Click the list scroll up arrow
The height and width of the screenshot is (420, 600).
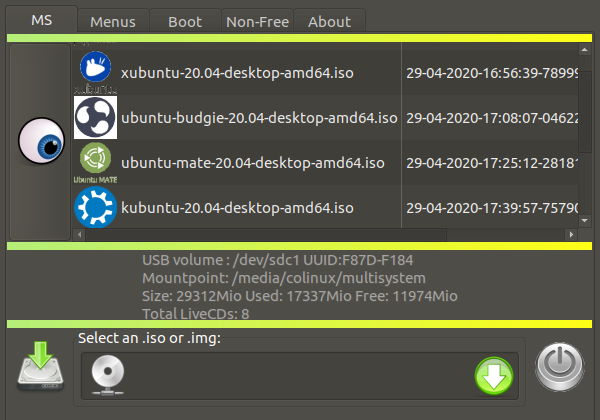[x=584, y=50]
